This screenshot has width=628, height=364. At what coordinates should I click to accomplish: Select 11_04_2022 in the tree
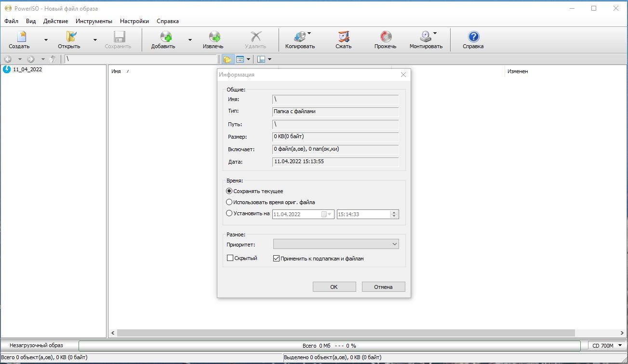pos(27,69)
